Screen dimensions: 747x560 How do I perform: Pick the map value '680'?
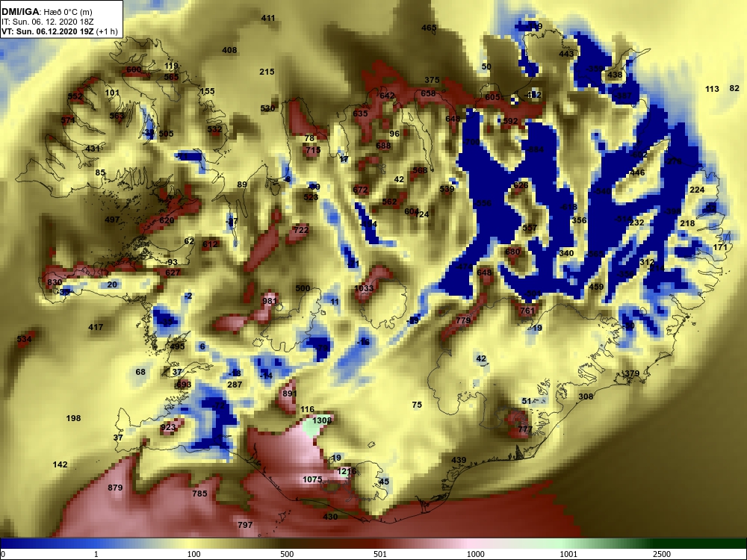coord(512,252)
